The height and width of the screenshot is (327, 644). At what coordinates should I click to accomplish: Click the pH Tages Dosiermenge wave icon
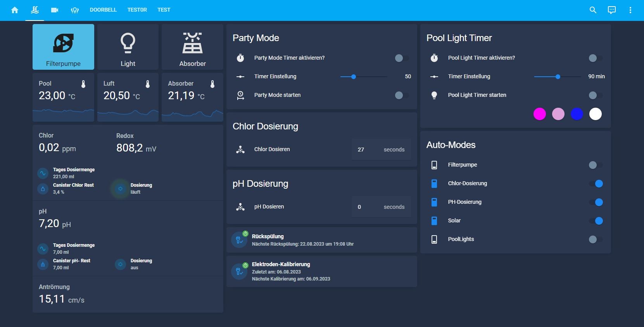coord(43,249)
